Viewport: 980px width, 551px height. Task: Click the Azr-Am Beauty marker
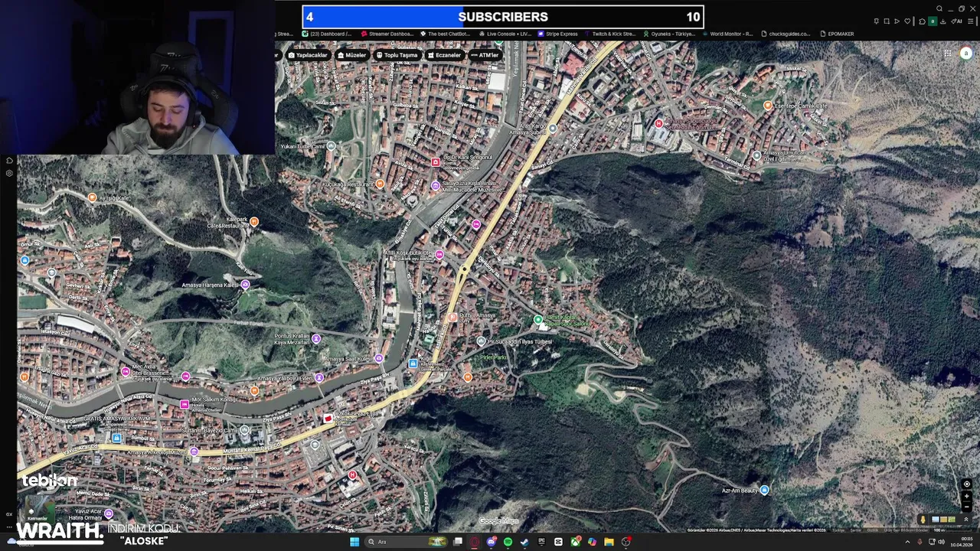tap(764, 490)
